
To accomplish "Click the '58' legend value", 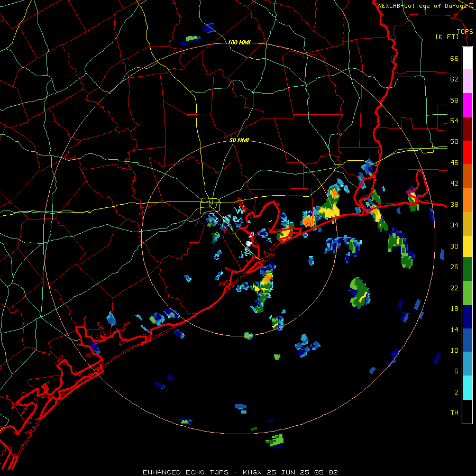I will point(454,100).
